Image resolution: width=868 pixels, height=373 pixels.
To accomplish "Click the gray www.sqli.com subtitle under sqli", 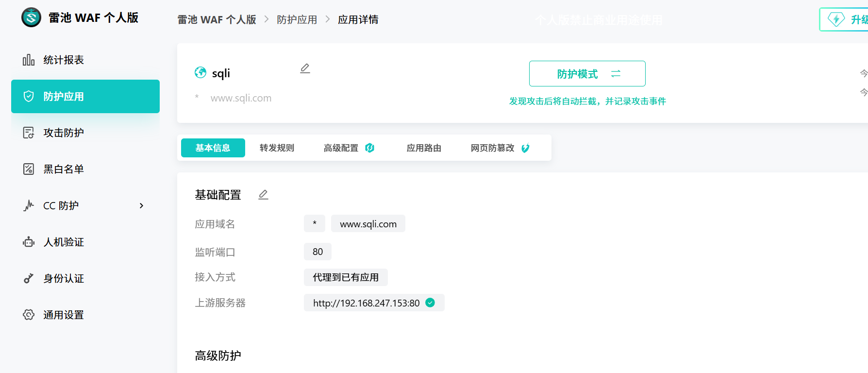I will pos(241,98).
